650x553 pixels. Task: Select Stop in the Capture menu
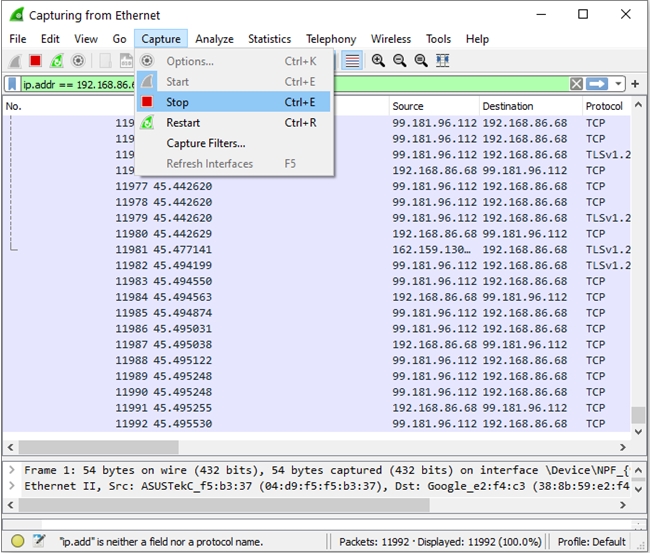coord(177,102)
